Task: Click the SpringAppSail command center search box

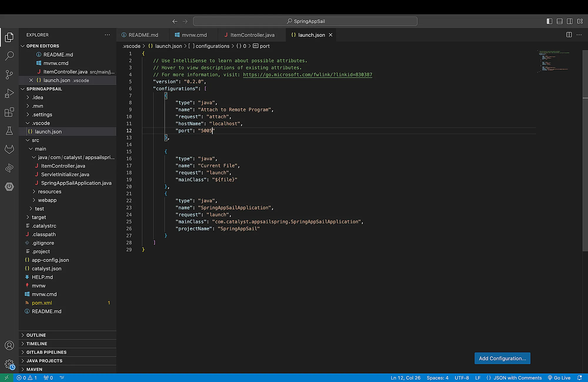Action: pyautogui.click(x=305, y=21)
